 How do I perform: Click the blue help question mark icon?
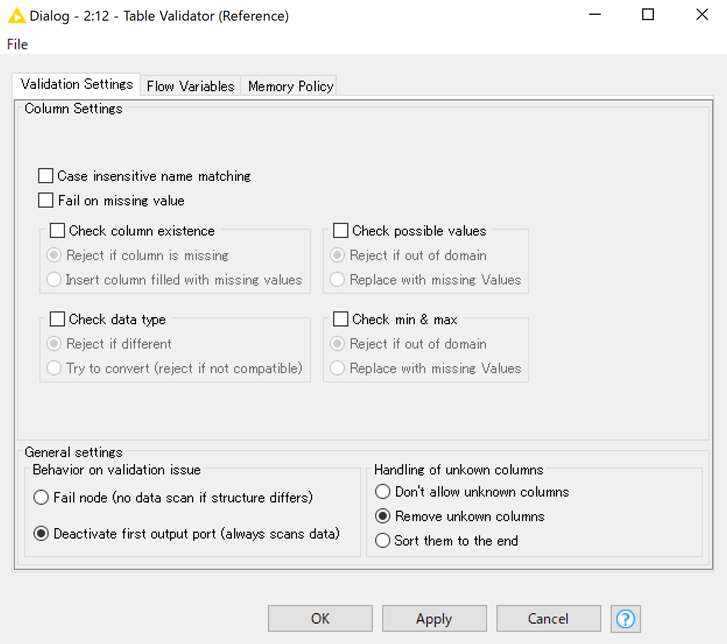pos(625,618)
